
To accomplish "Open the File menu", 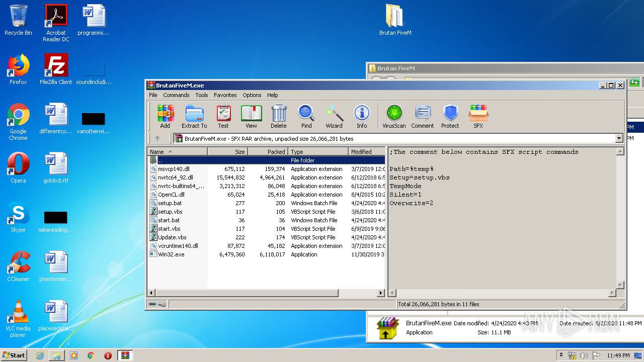I will point(153,95).
